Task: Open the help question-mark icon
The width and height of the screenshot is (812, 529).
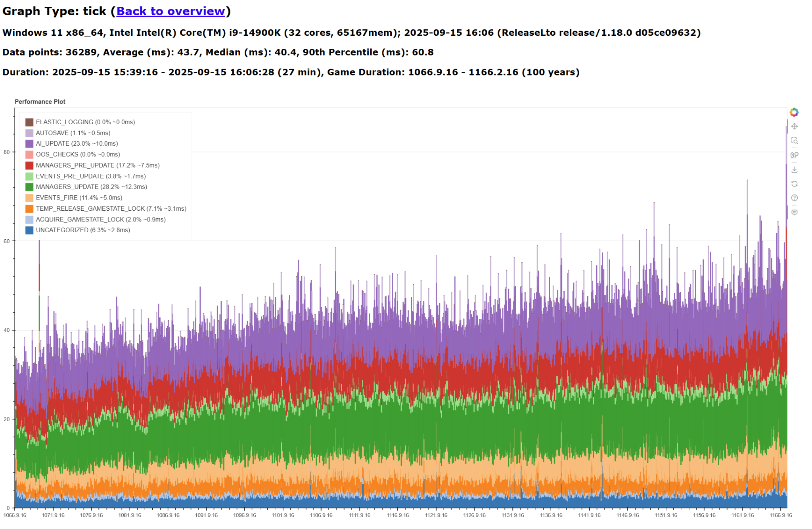Action: point(794,198)
